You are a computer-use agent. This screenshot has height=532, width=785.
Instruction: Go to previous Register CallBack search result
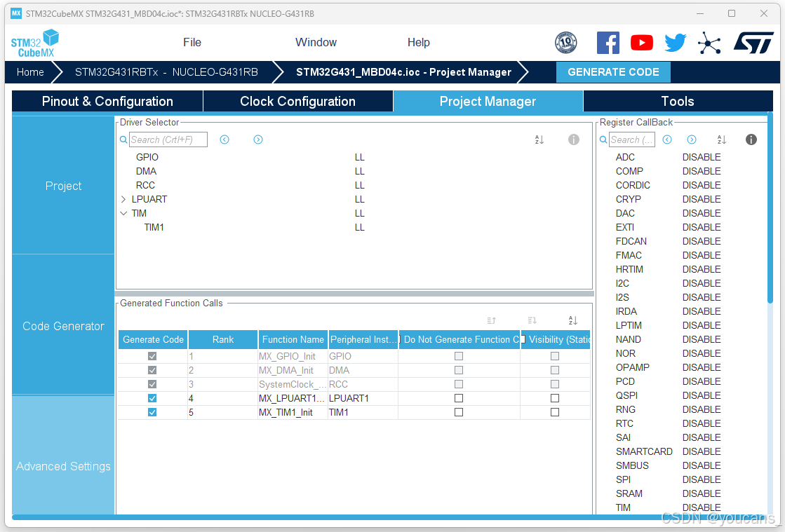667,139
